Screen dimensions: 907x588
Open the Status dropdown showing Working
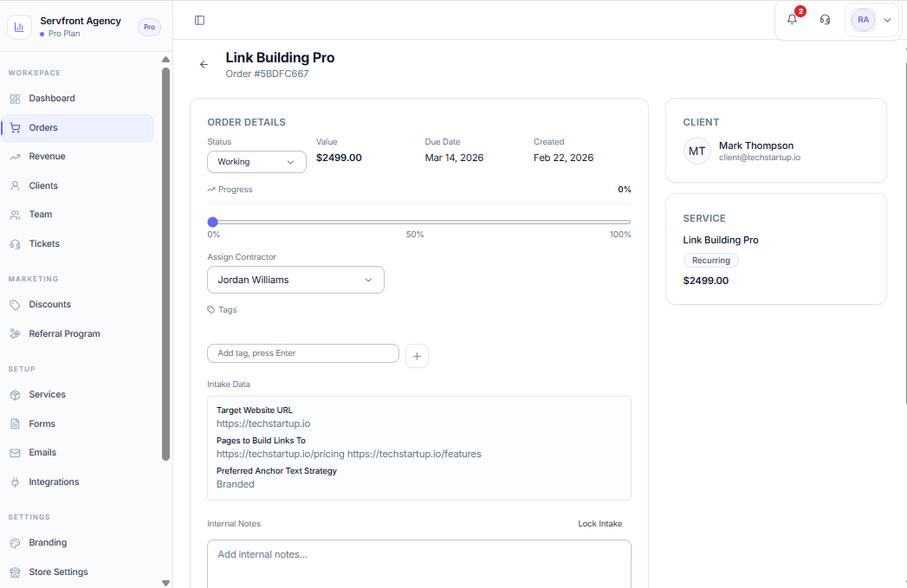pos(256,162)
